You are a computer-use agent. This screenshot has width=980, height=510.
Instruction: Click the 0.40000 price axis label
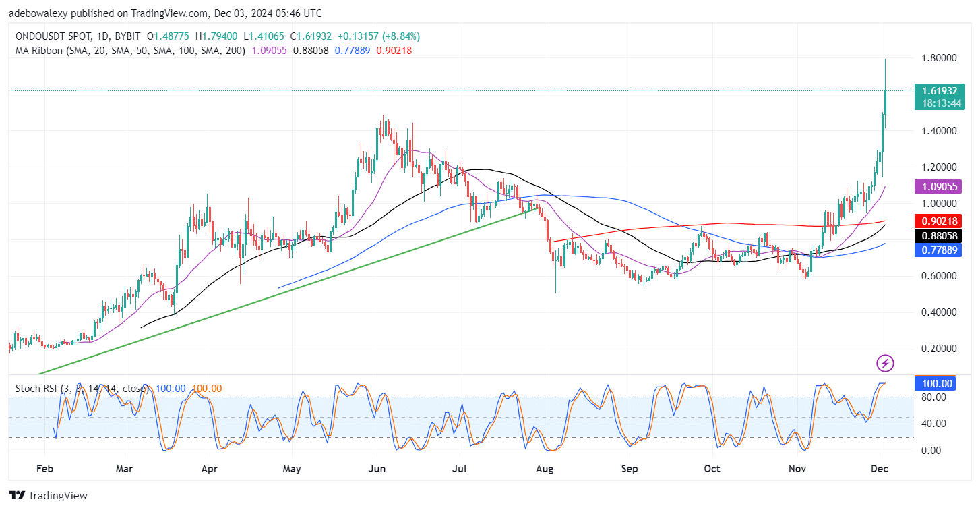coord(938,312)
